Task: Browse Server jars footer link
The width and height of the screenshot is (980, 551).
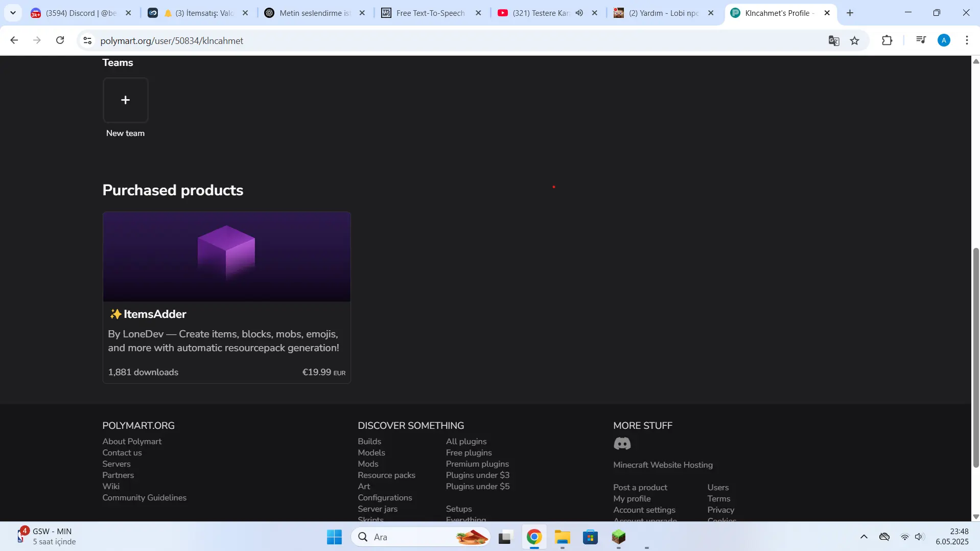Action: pos(378,509)
